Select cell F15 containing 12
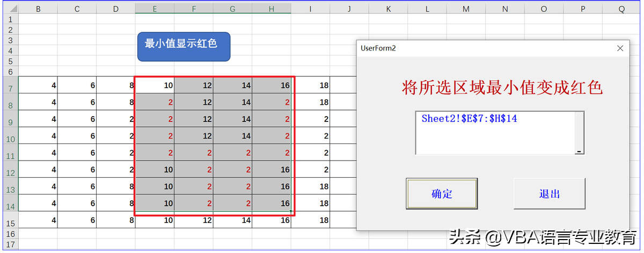This screenshot has height=253, width=644. [194, 220]
